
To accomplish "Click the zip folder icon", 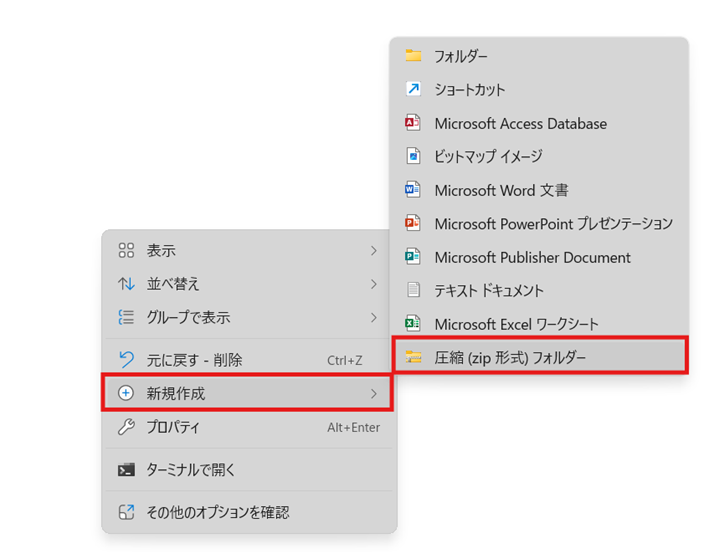I will [x=413, y=357].
